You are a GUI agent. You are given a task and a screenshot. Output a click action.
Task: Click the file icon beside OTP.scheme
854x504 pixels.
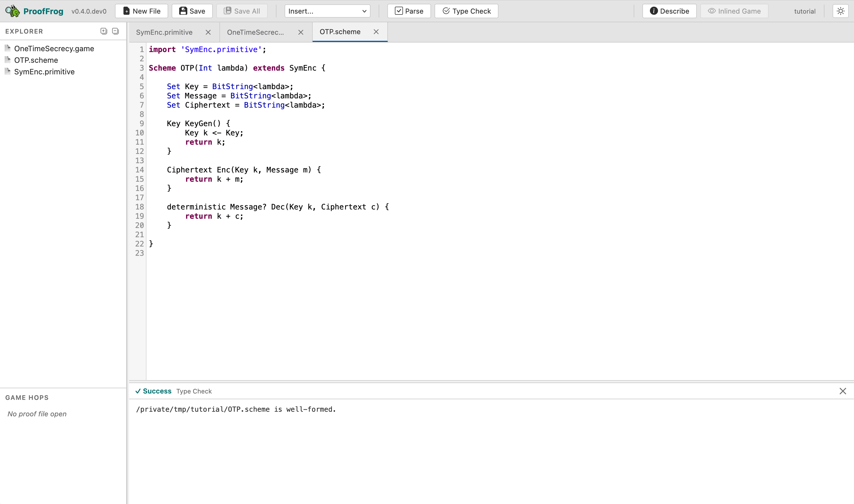pos(8,60)
